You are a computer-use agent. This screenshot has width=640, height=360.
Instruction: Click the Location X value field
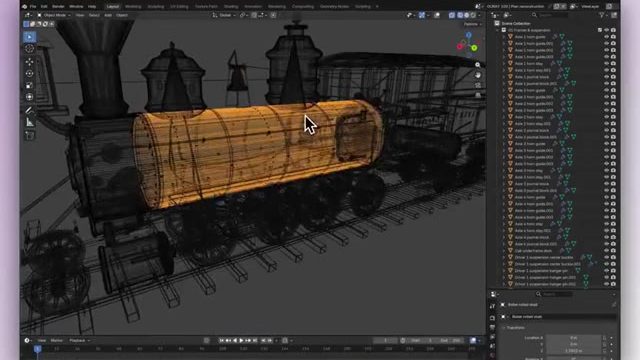pyautogui.click(x=574, y=338)
